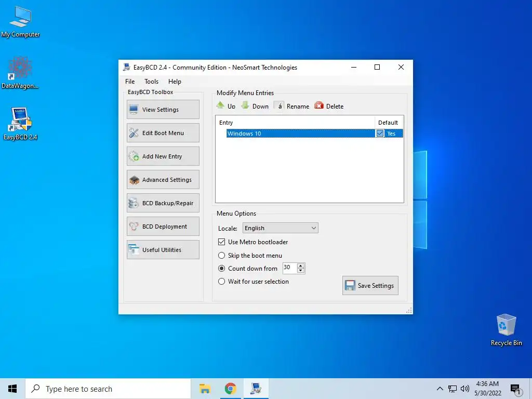Click the wrench icon beside Edit Boot Menu
Viewport: 532px width, 399px height.
(x=134, y=132)
